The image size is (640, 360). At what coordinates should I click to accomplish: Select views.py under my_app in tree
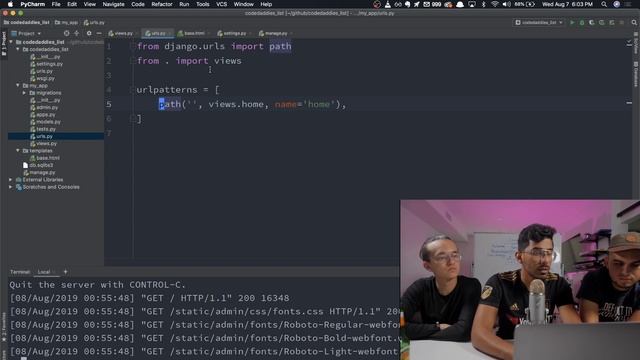pyautogui.click(x=46, y=143)
